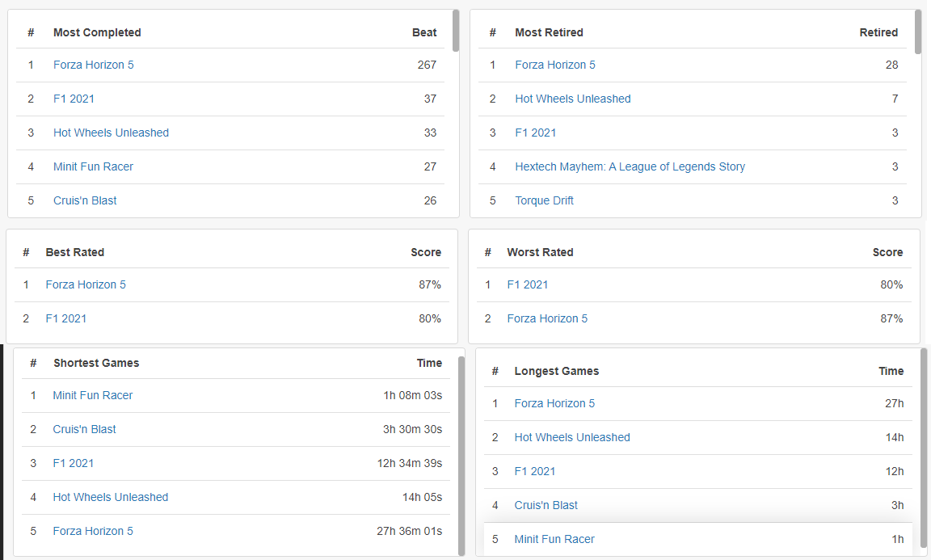The width and height of the screenshot is (931, 560).
Task: Open Forza Horizon 5 in Shortest Games
Action: tap(93, 531)
